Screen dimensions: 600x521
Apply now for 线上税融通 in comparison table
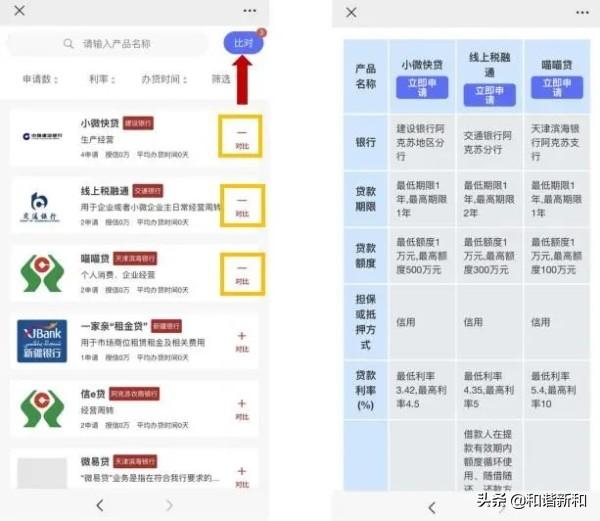(x=489, y=95)
